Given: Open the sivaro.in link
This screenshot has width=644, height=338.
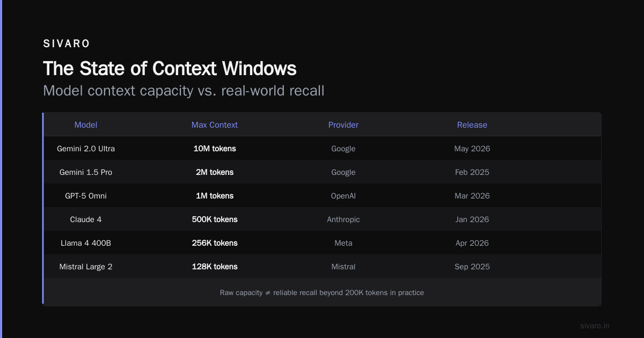Looking at the screenshot, I should pyautogui.click(x=595, y=326).
